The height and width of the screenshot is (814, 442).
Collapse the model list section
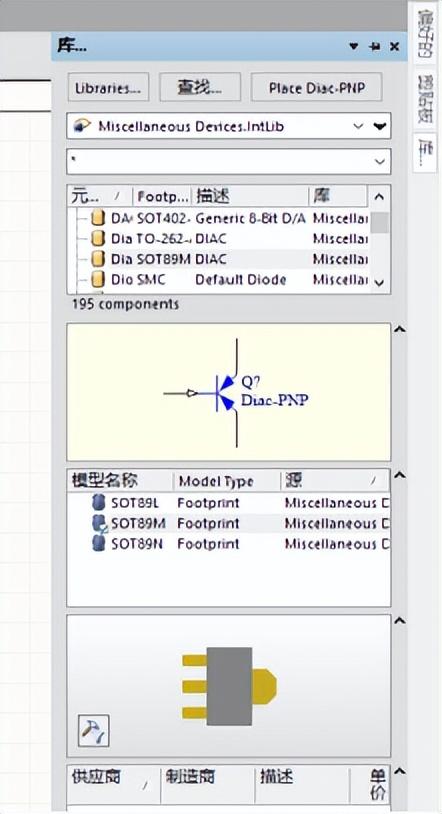coord(399,475)
